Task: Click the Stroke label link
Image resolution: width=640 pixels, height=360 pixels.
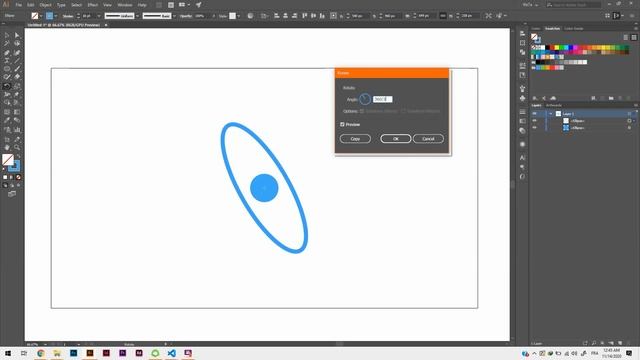Action: (68, 16)
